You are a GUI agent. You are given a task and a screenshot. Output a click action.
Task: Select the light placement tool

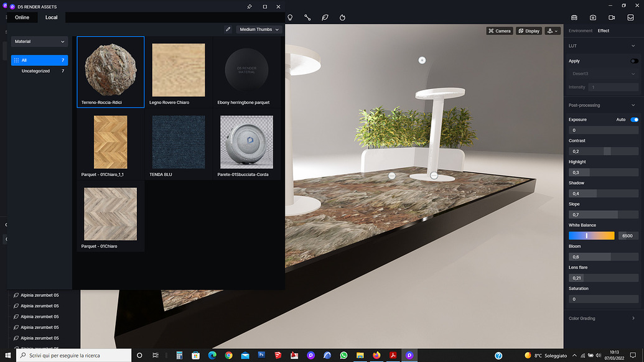tap(290, 17)
